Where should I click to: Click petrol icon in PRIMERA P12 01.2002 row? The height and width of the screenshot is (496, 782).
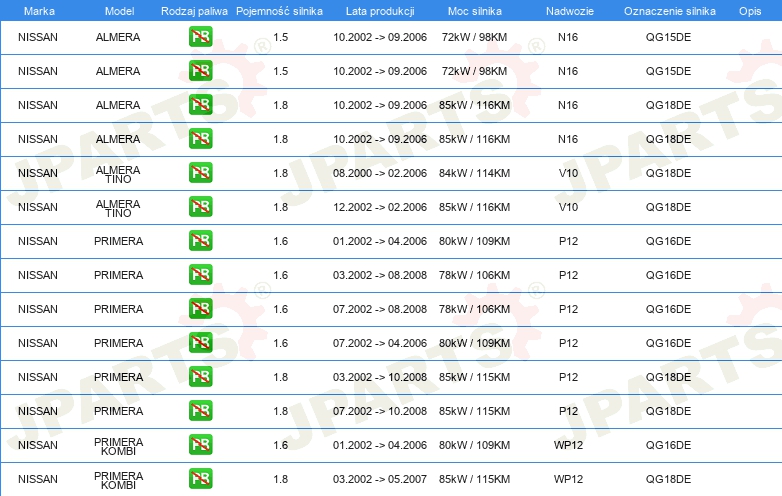tap(200, 240)
